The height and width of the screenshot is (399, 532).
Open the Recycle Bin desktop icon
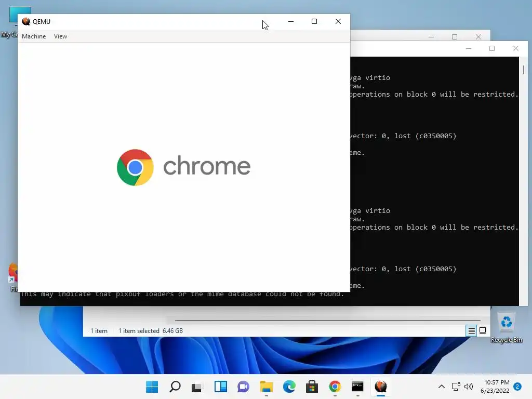(506, 327)
